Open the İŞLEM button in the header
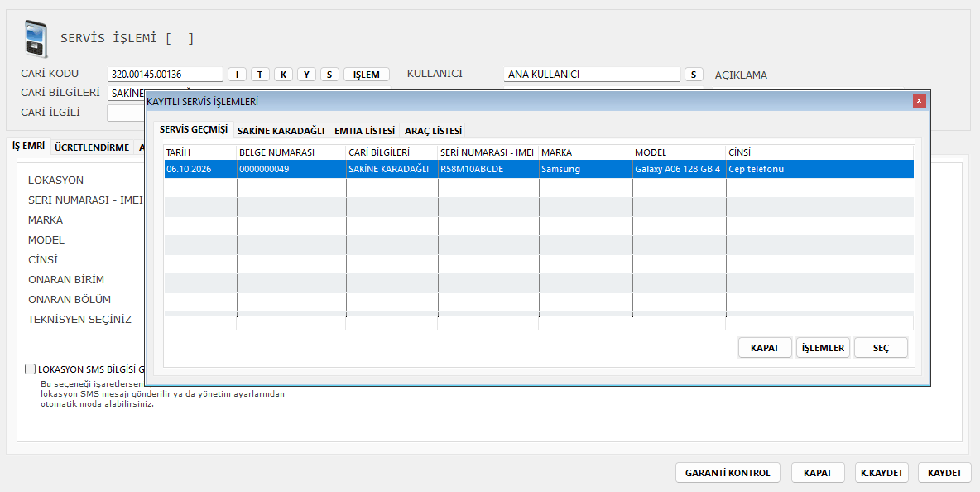 tap(366, 75)
